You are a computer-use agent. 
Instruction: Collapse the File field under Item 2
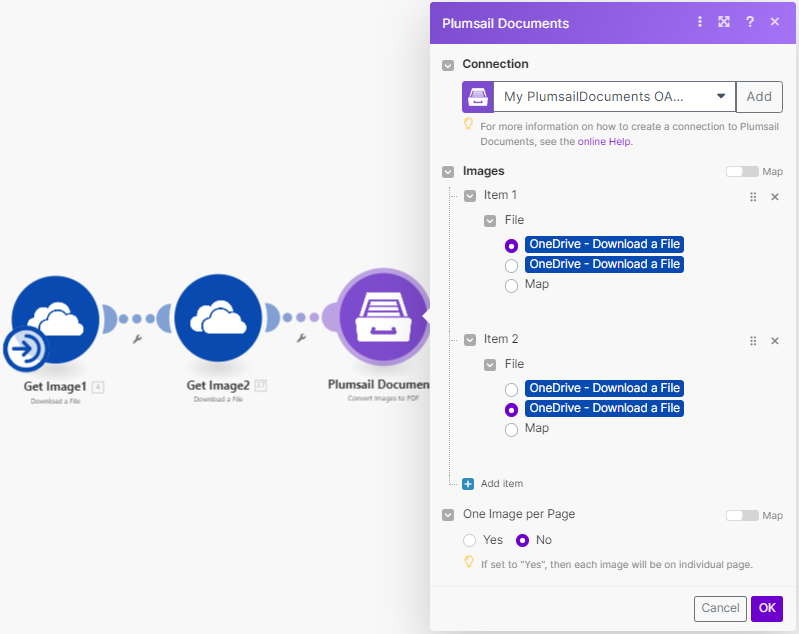tap(490, 365)
